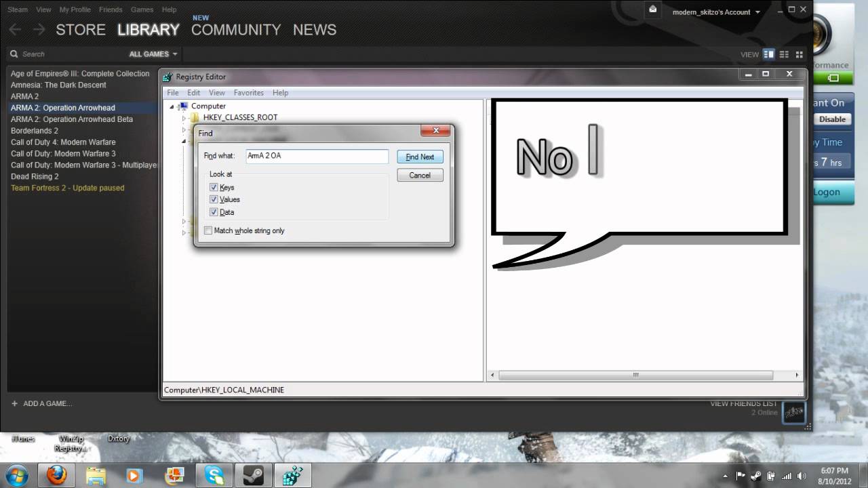Uncheck the Data checkbox in Find
This screenshot has height=488, width=868.
[x=214, y=212]
